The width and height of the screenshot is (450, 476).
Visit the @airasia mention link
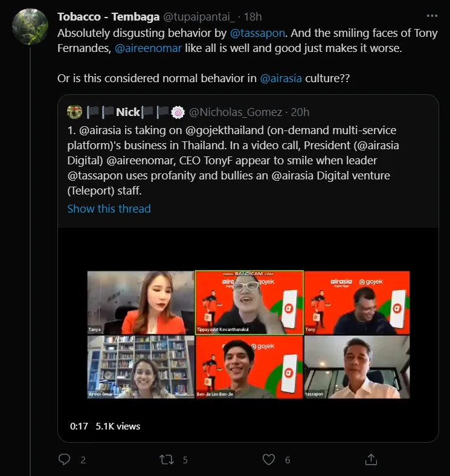tap(282, 79)
